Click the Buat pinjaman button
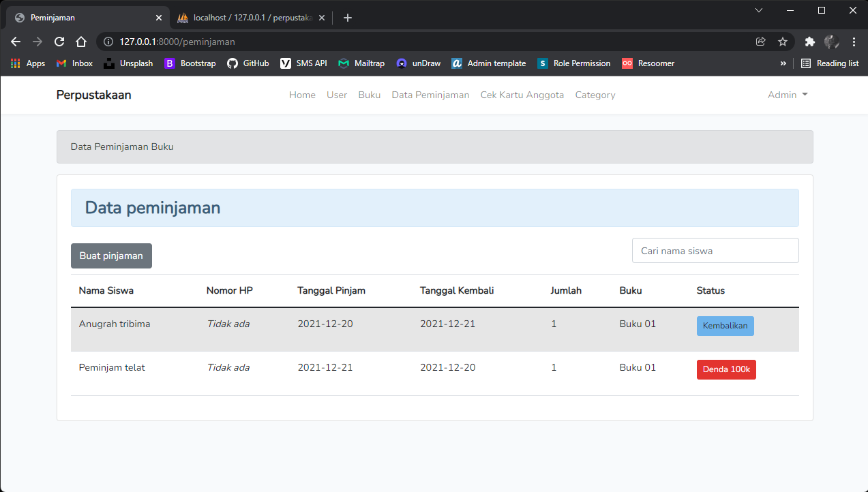 click(111, 256)
